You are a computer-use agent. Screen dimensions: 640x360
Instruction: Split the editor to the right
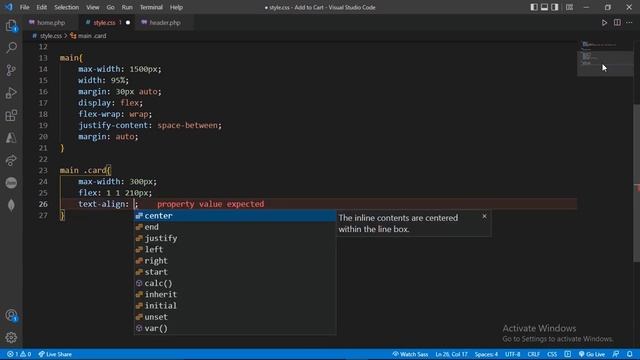[x=617, y=23]
